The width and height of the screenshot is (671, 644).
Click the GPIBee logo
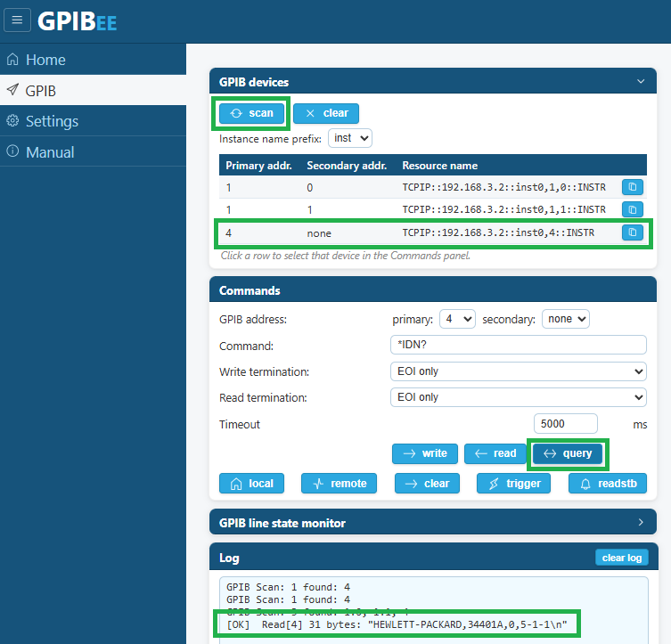point(77,21)
